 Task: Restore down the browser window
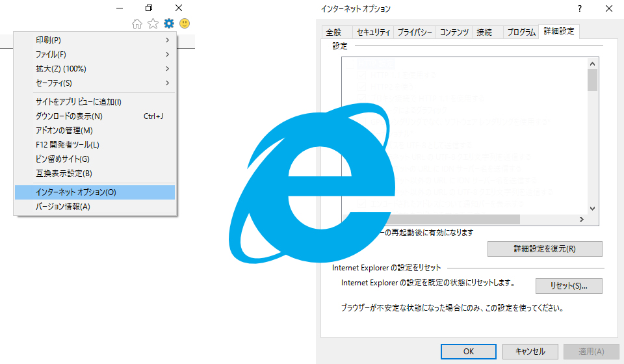pos(149,8)
